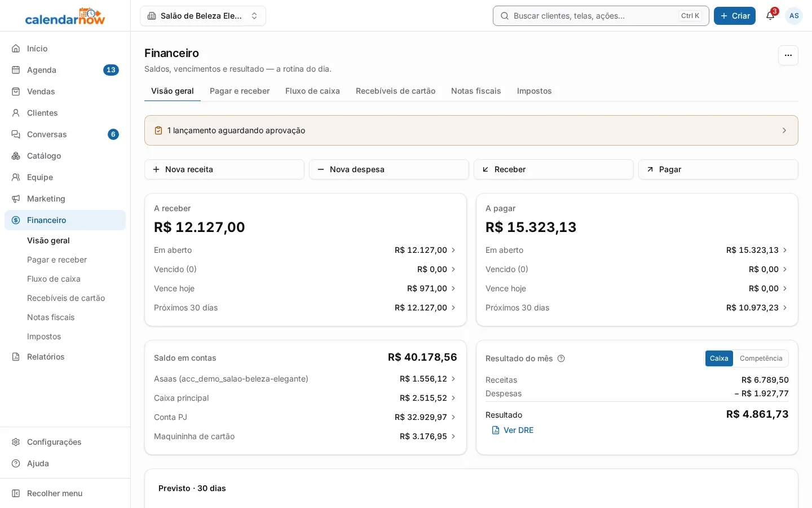Click the Conversas chat icon
Screen dimensions: 812x508
click(16, 134)
